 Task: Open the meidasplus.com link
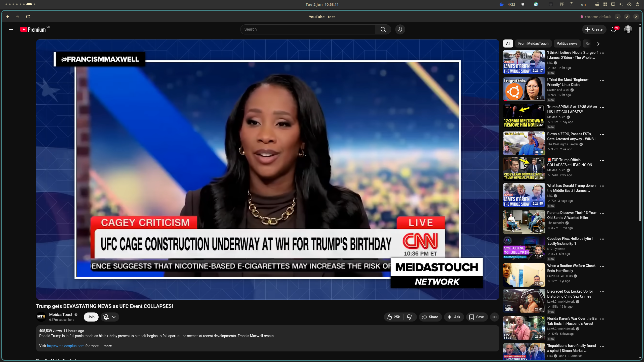66,346
